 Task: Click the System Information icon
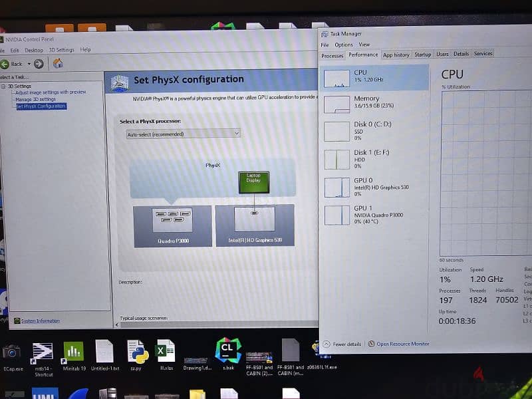click(17, 321)
